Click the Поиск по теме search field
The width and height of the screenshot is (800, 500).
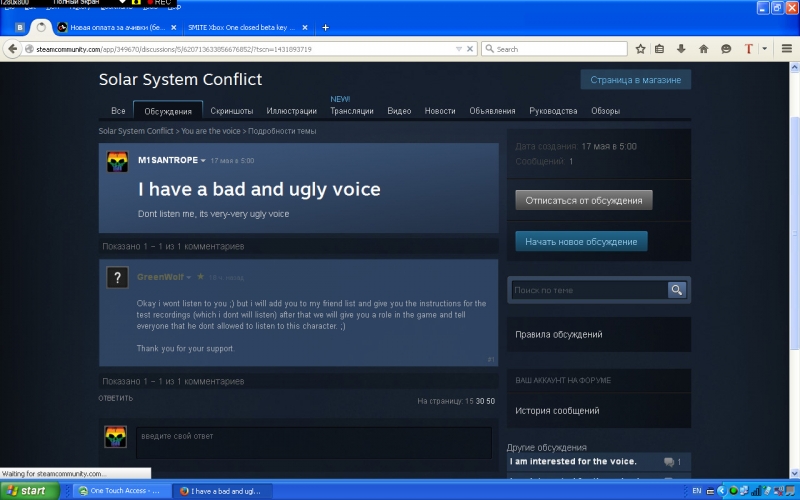(x=589, y=290)
